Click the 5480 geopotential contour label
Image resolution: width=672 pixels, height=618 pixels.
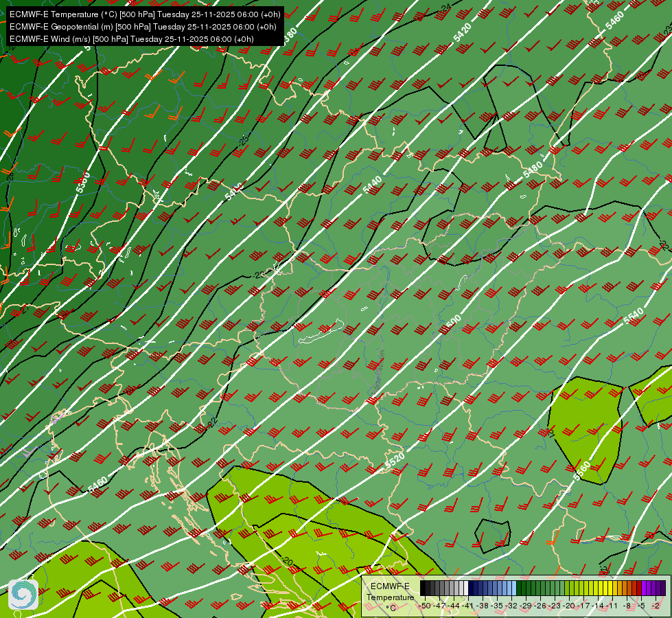pos(533,170)
